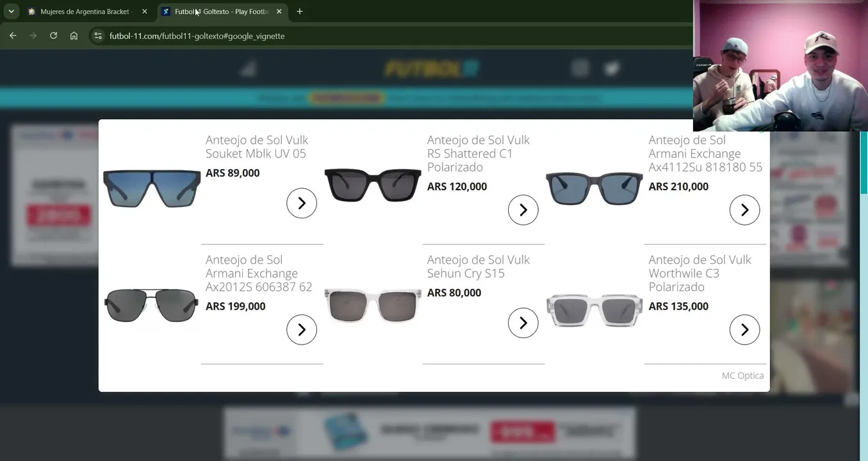Open arrow for Armani Exchange Ax4112Su sunglasses
Image resolution: width=868 pixels, height=461 pixels.
pos(744,210)
